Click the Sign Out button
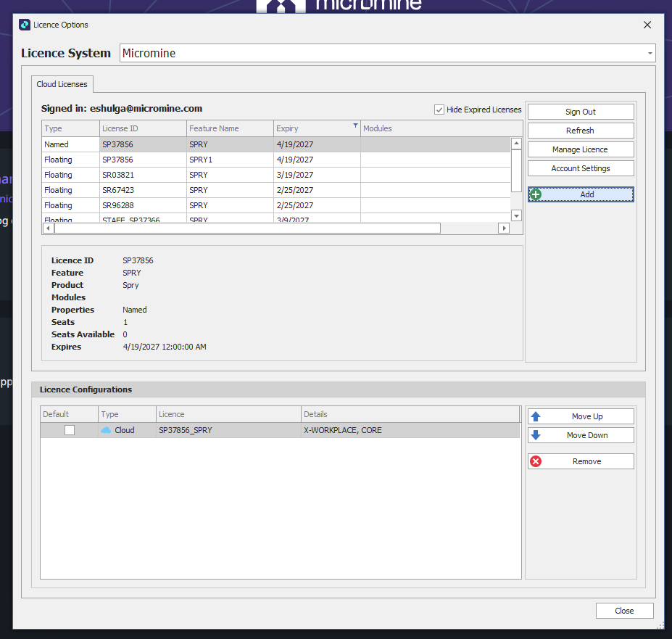This screenshot has height=639, width=672. coord(580,112)
